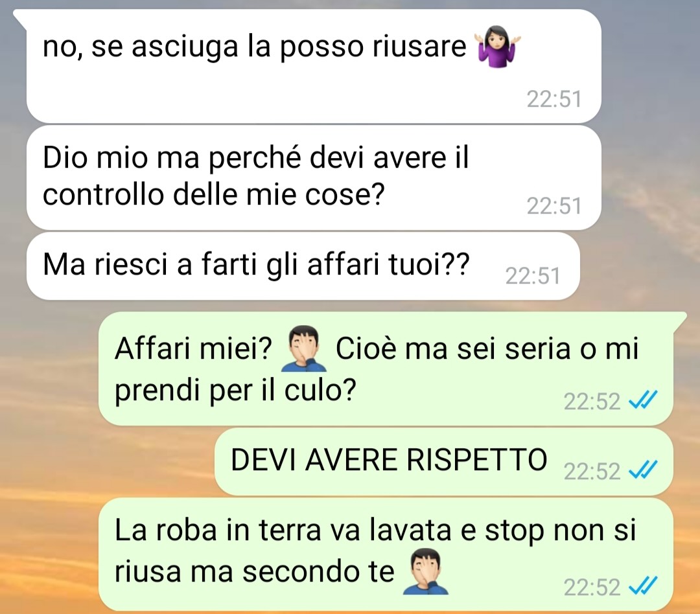The width and height of the screenshot is (700, 614).
Task: Click the 22:52 timestamp on 'DEVI AVERE RISPETTO'
Action: (x=592, y=472)
